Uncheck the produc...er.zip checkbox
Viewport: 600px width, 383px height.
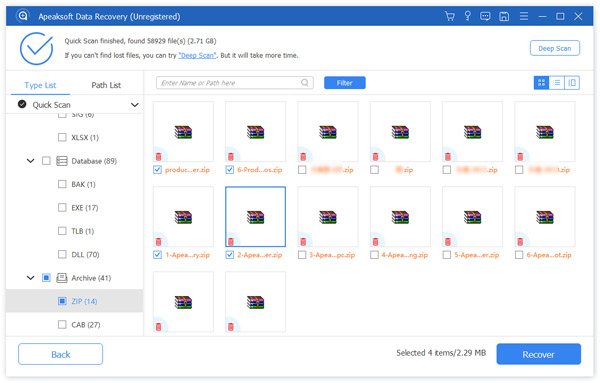(157, 169)
